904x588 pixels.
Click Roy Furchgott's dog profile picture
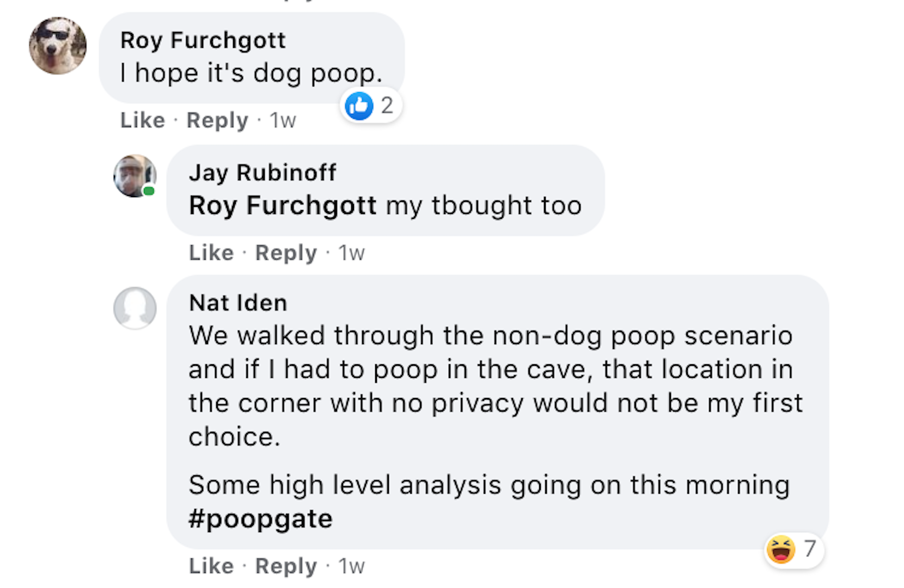tap(58, 46)
